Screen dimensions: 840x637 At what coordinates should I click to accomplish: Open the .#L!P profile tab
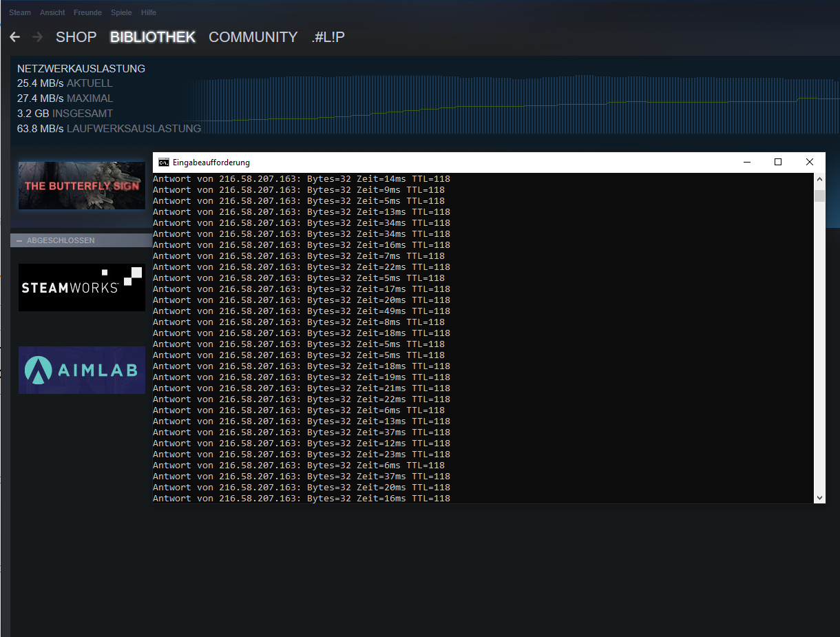(328, 37)
